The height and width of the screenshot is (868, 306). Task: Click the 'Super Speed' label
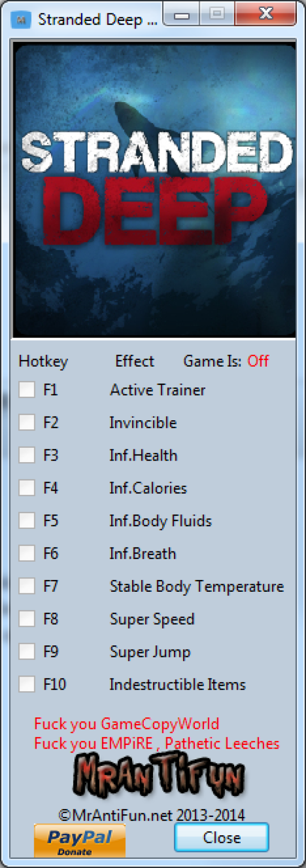pyautogui.click(x=152, y=619)
